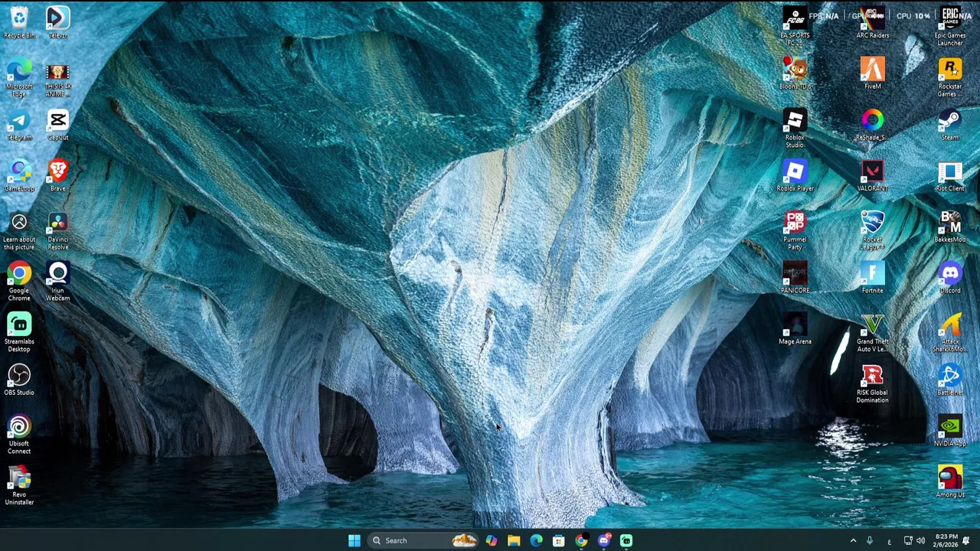Open network settings tray icon
The height and width of the screenshot is (551, 980).
tap(908, 540)
